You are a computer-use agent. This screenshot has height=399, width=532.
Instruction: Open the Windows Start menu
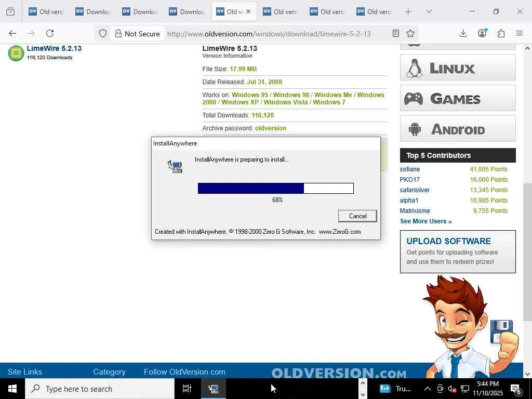pyautogui.click(x=12, y=389)
